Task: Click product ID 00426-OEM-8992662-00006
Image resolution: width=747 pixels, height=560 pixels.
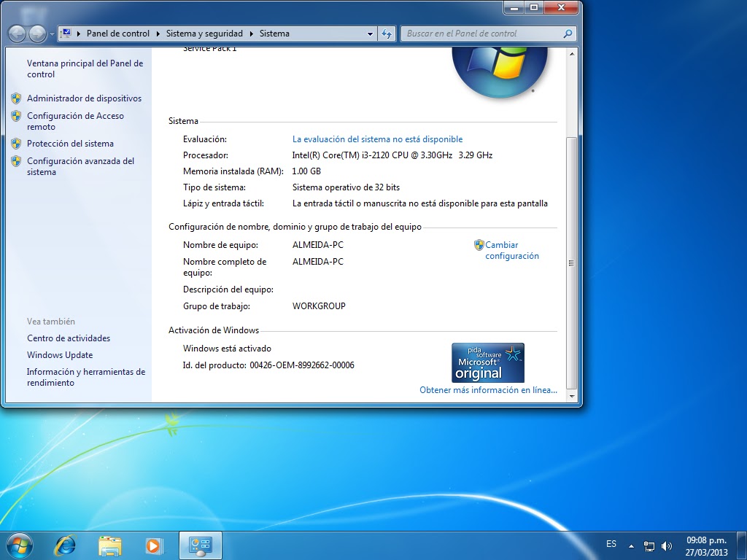Action: coord(302,365)
